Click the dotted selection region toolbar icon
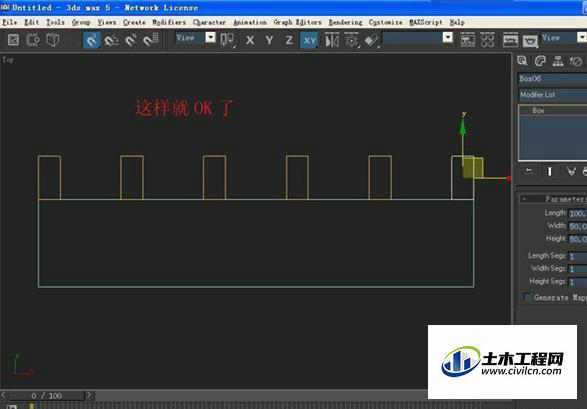The height and width of the screenshot is (409, 587). [x=33, y=40]
